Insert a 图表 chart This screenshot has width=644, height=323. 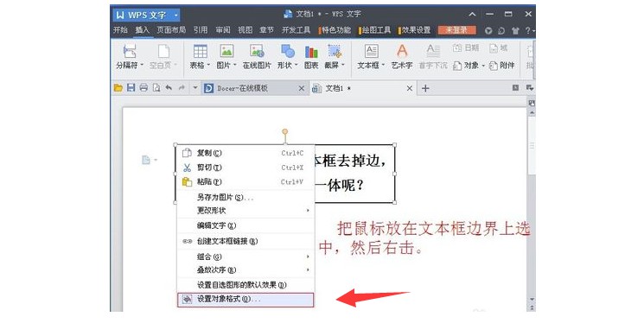pyautogui.click(x=311, y=56)
